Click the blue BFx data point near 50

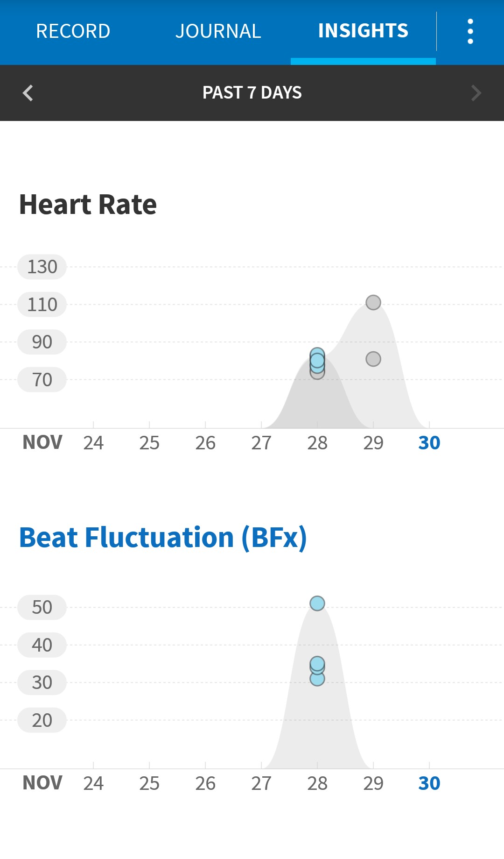tap(317, 603)
